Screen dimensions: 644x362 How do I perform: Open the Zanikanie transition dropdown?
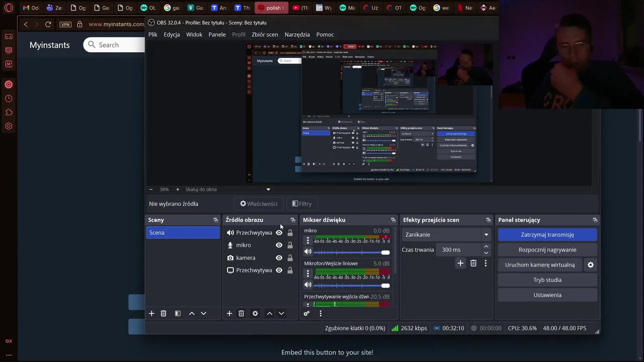(x=446, y=235)
